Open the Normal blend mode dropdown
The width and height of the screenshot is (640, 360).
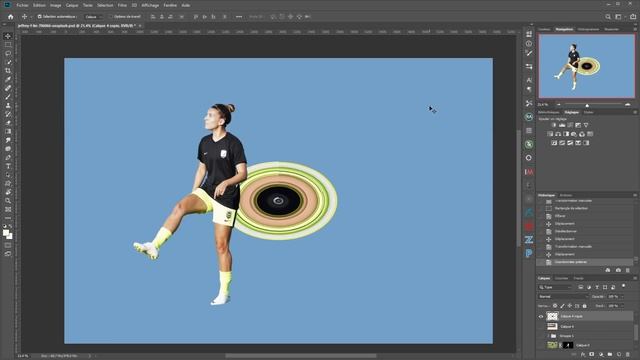[562, 297]
